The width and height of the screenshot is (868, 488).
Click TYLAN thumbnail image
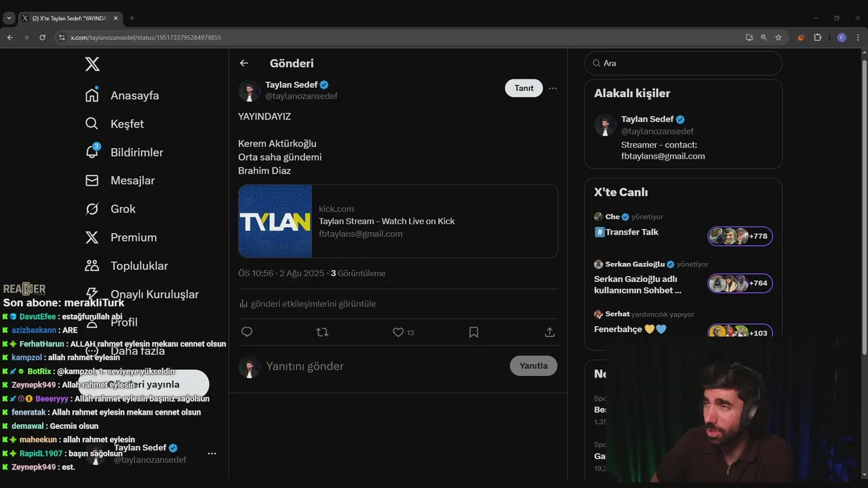275,221
